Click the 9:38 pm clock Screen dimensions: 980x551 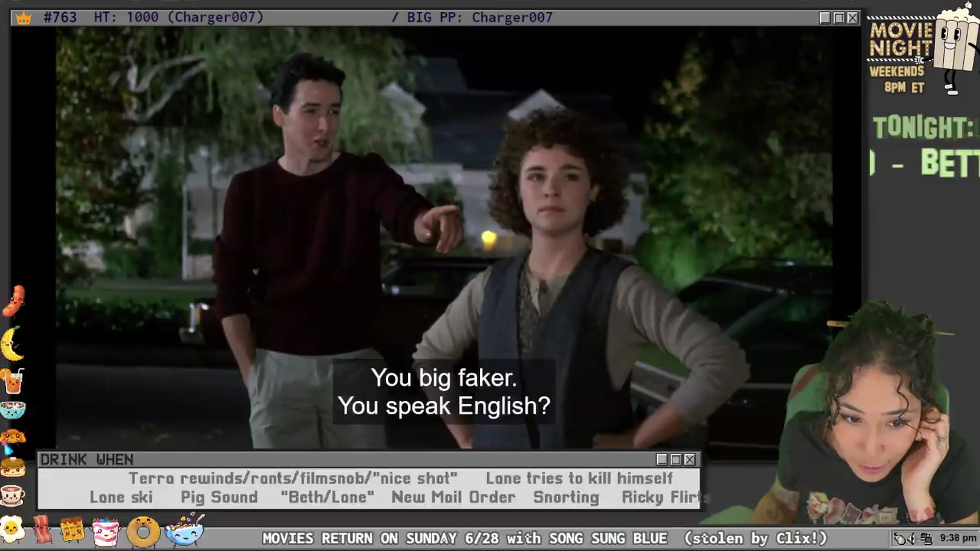pyautogui.click(x=958, y=538)
